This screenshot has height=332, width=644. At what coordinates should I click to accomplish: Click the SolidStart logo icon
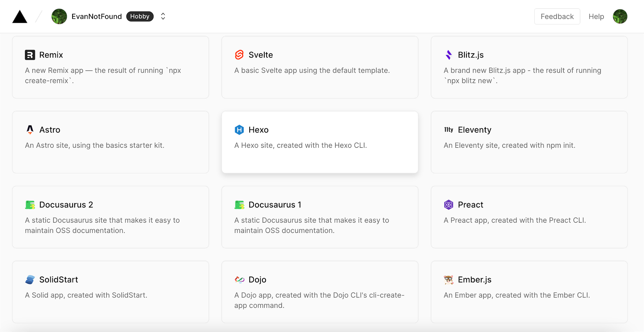coord(30,279)
